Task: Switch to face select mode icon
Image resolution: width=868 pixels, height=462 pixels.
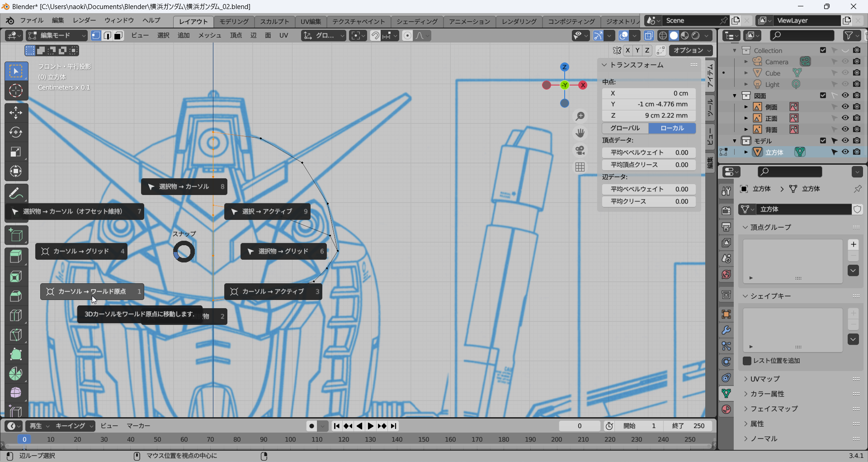Action: point(118,36)
